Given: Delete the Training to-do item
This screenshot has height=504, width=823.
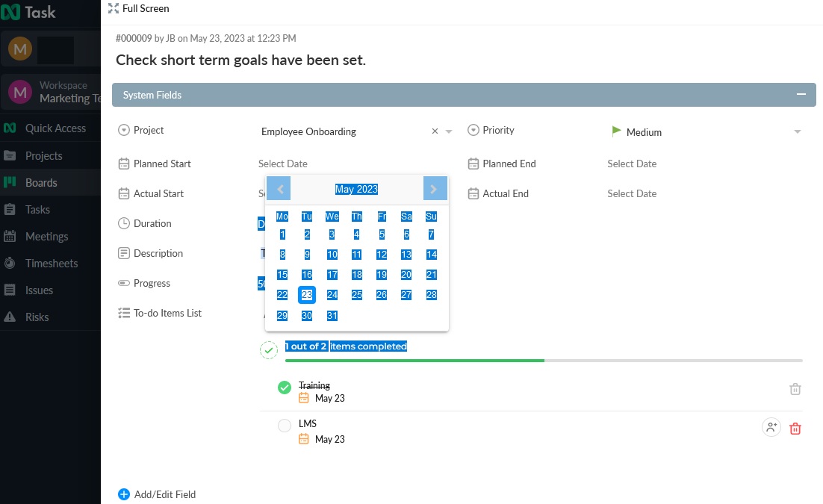Looking at the screenshot, I should (795, 389).
